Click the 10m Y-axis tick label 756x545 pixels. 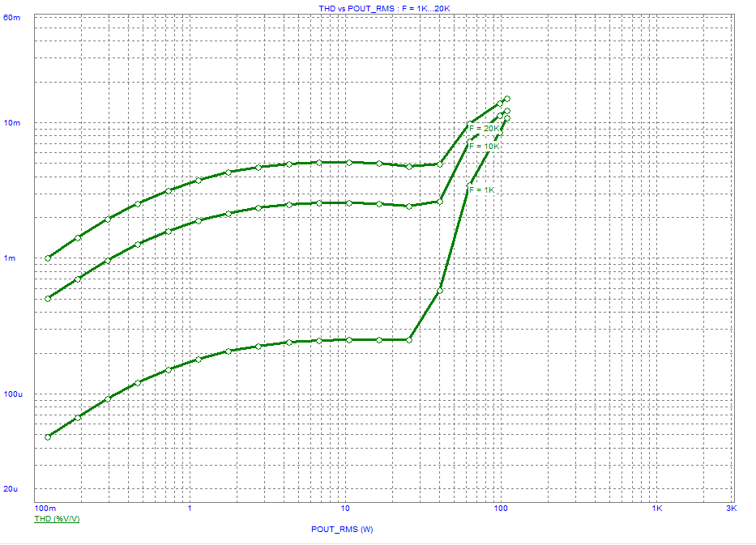point(12,123)
